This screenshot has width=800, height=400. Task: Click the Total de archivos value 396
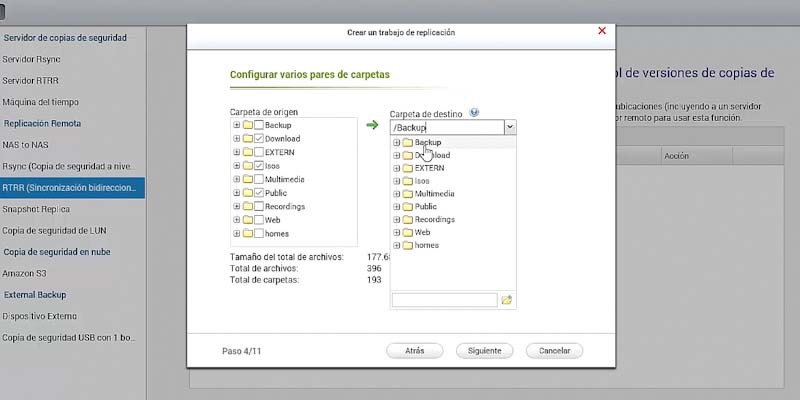tap(374, 268)
